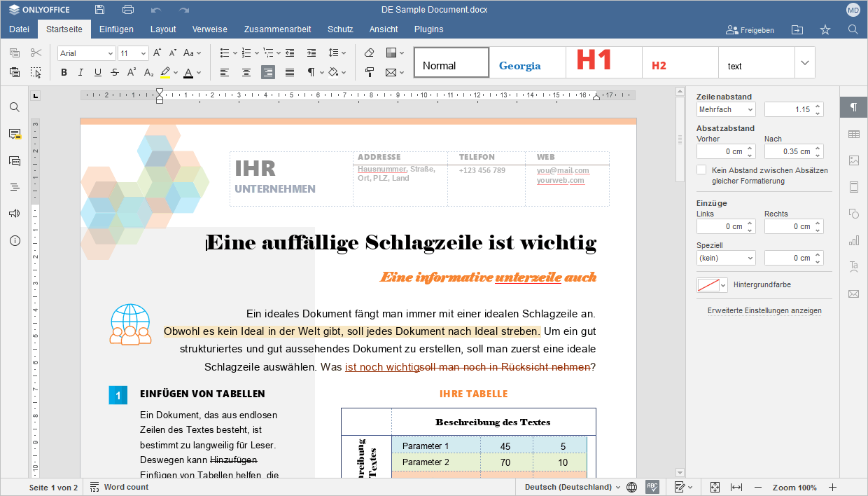Click the Save icon in title bar
Screen dimensions: 868x496
coord(100,10)
